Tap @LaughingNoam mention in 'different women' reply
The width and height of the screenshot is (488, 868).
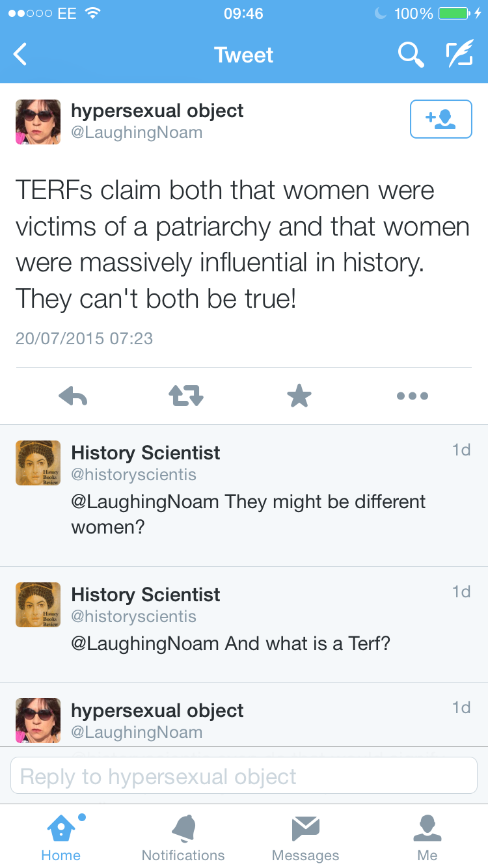pyautogui.click(x=144, y=502)
